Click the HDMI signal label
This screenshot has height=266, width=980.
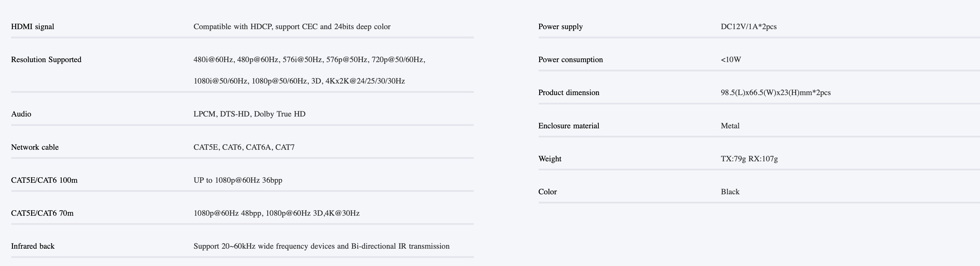pyautogui.click(x=33, y=27)
